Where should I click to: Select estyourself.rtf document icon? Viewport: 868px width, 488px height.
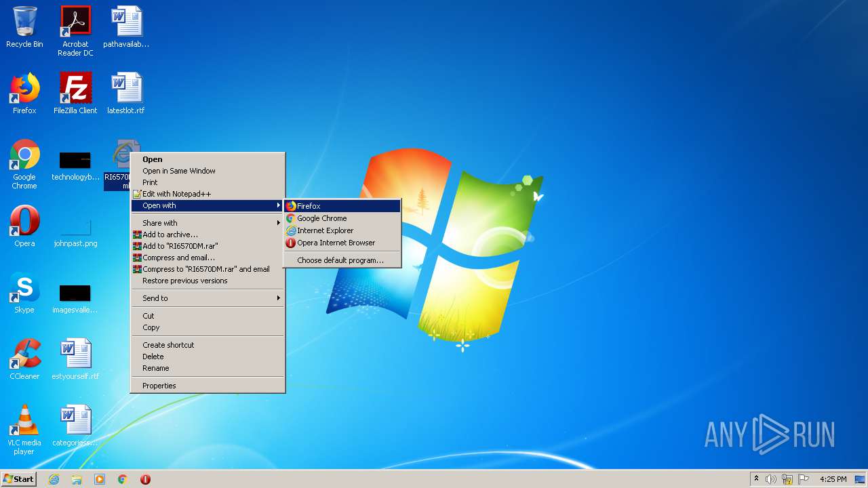pyautogui.click(x=75, y=359)
